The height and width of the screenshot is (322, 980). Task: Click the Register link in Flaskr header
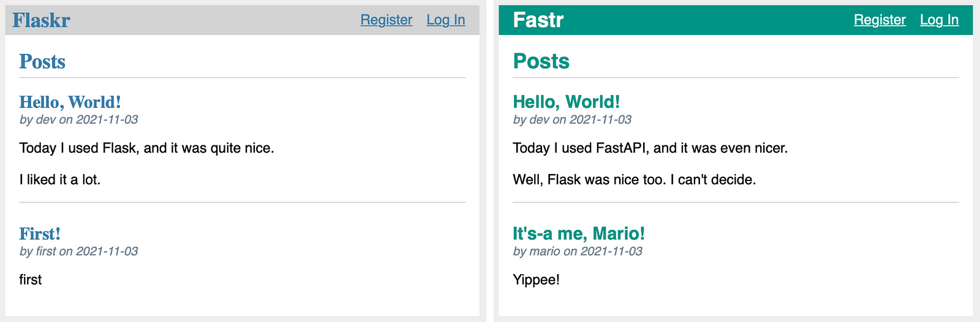(x=386, y=20)
